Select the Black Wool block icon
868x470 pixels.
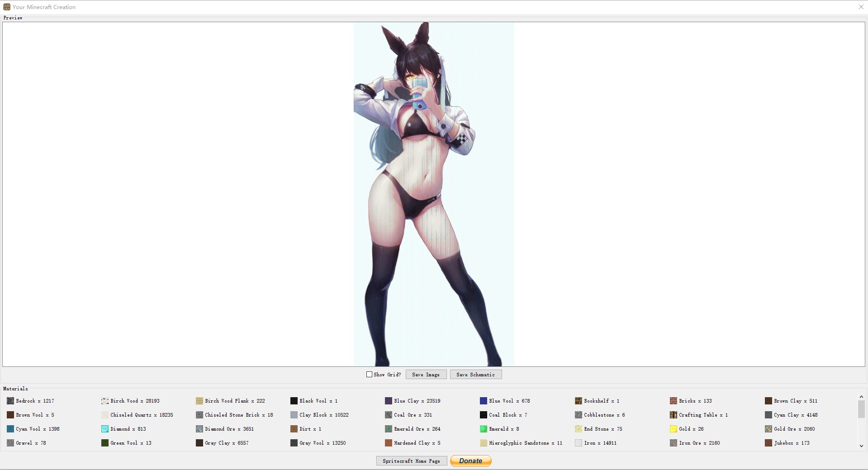294,401
